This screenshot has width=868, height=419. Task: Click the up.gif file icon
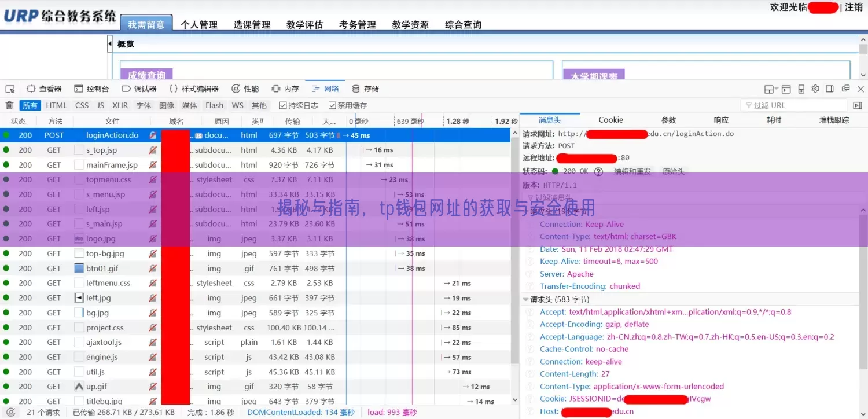coord(79,387)
